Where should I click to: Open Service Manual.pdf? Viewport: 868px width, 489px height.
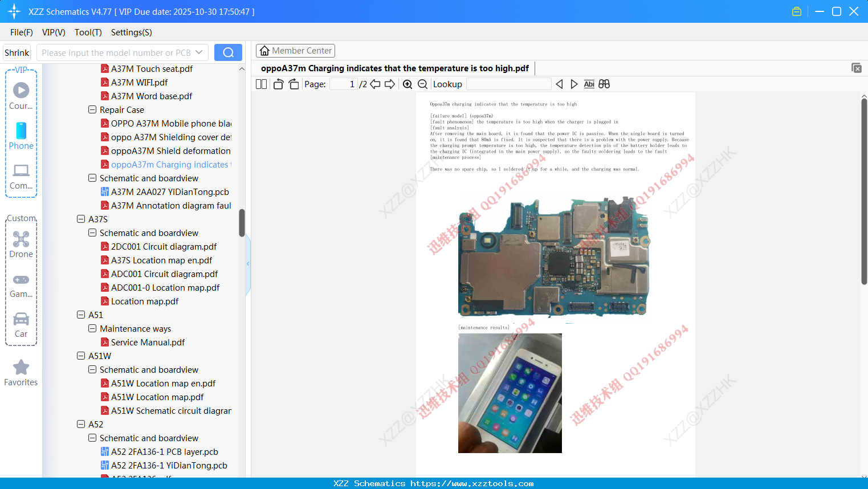tap(142, 343)
